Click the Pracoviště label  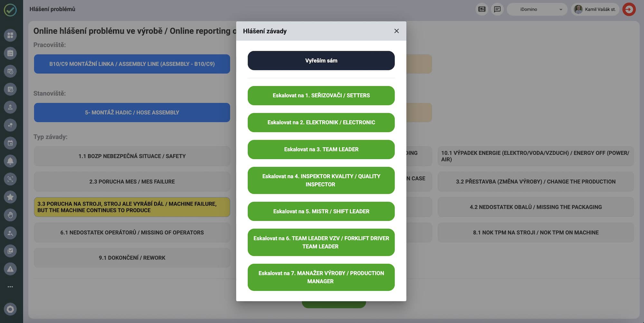[50, 45]
